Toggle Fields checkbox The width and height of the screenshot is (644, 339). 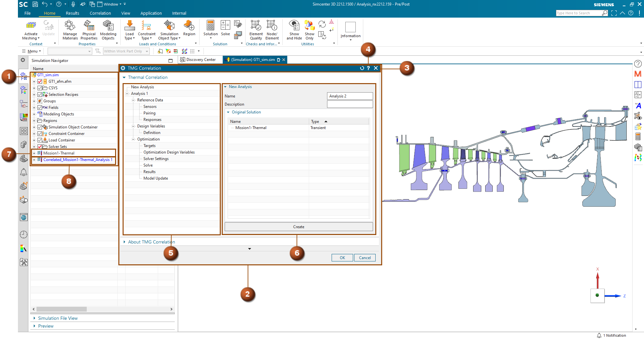pos(40,108)
